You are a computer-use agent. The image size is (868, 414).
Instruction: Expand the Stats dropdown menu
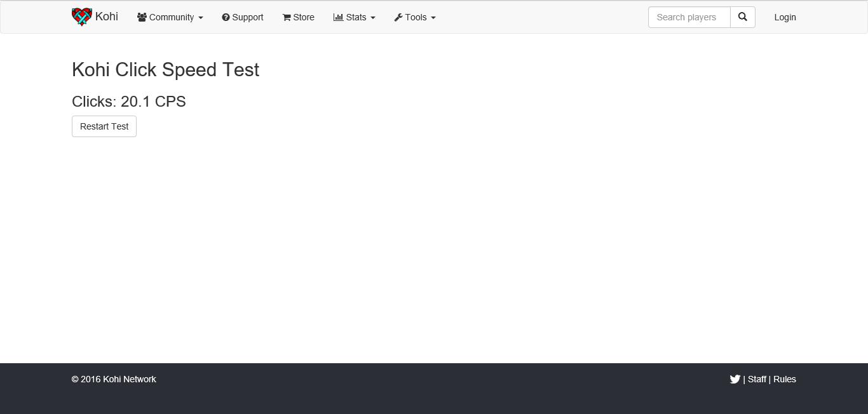coord(355,17)
